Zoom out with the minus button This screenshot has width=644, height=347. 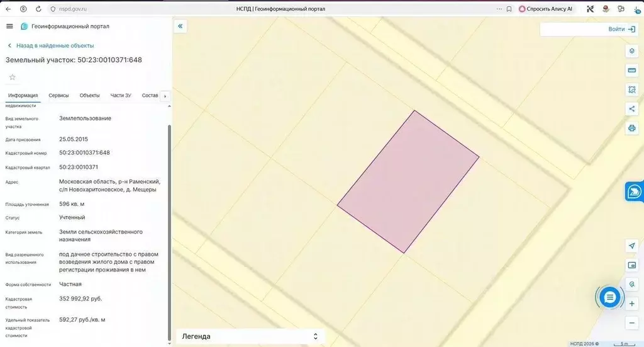[631, 323]
